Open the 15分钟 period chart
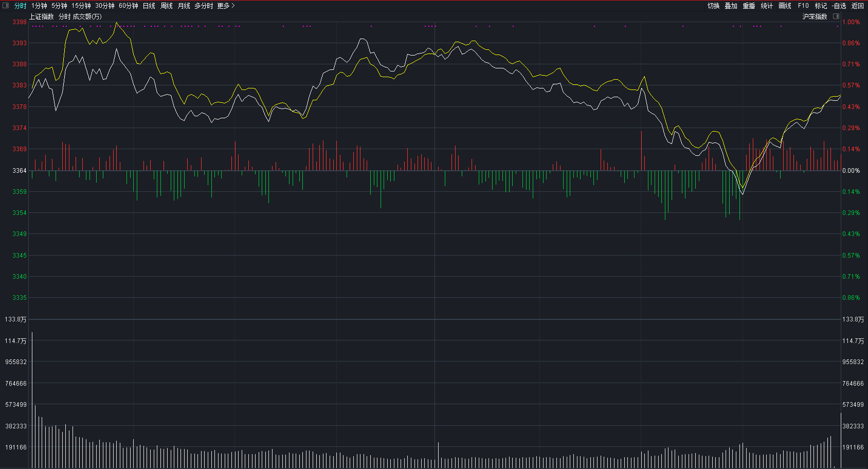The image size is (868, 469). point(81,6)
